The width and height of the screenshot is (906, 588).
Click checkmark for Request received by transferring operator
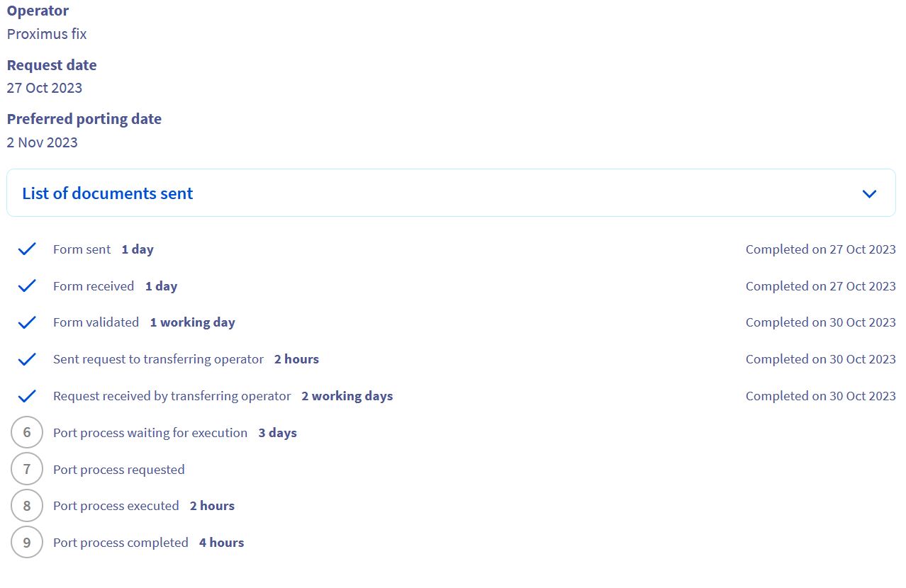27,396
